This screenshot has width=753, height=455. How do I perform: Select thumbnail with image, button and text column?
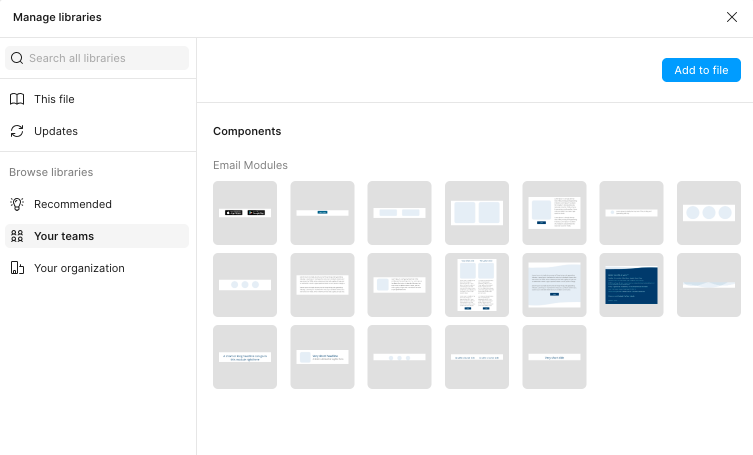554,213
